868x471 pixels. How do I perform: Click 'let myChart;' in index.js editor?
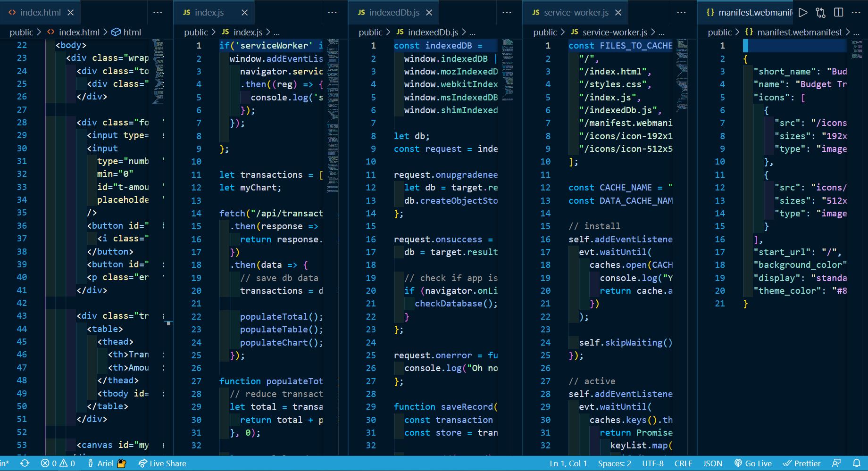250,187
